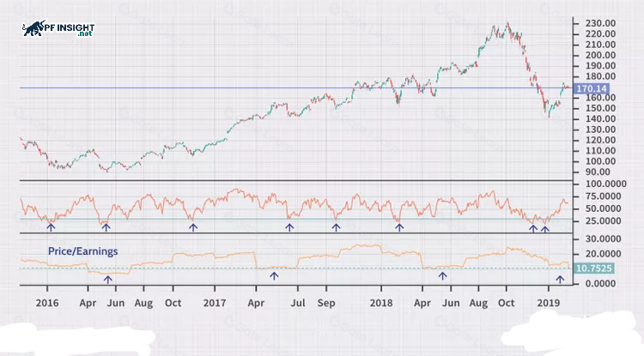Click the RSI arrow marking the early 2018 dip
This screenshot has height=356, width=644.
[399, 227]
